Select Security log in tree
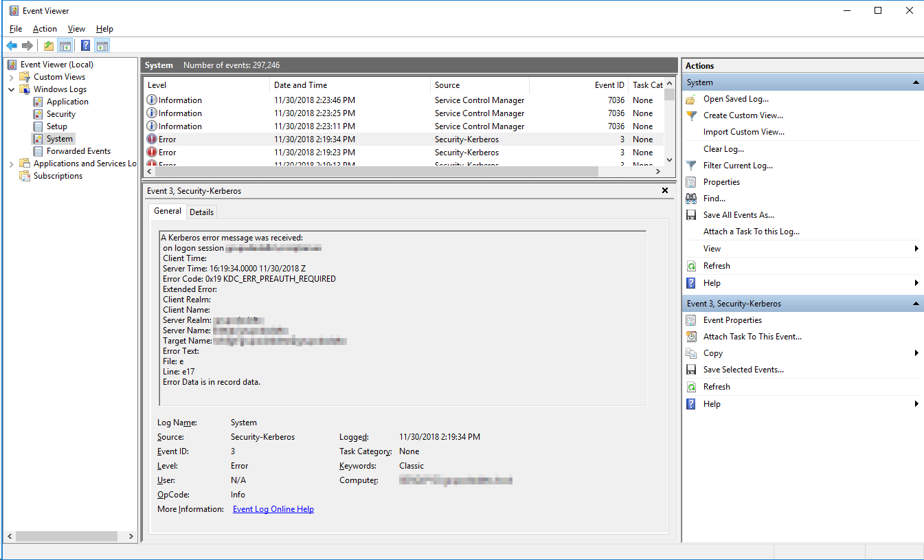This screenshot has height=560, width=924. click(x=60, y=114)
